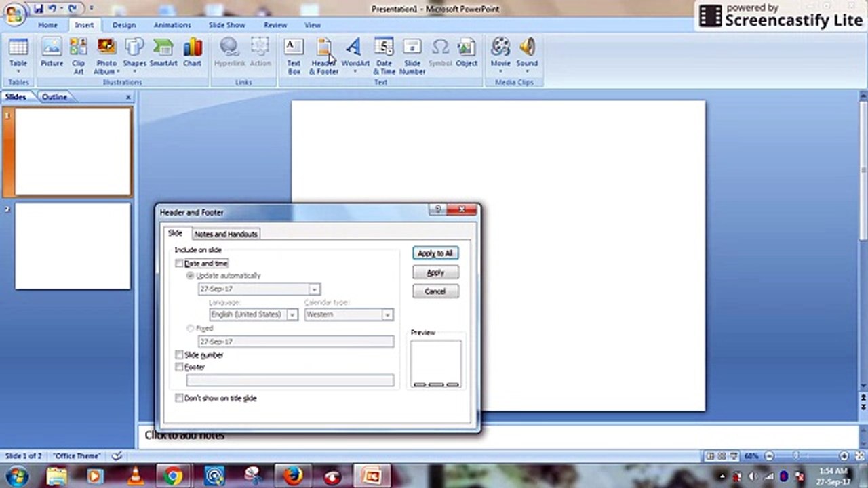Viewport: 868px width, 488px height.
Task: Open the Design ribbon tab
Action: (x=124, y=25)
